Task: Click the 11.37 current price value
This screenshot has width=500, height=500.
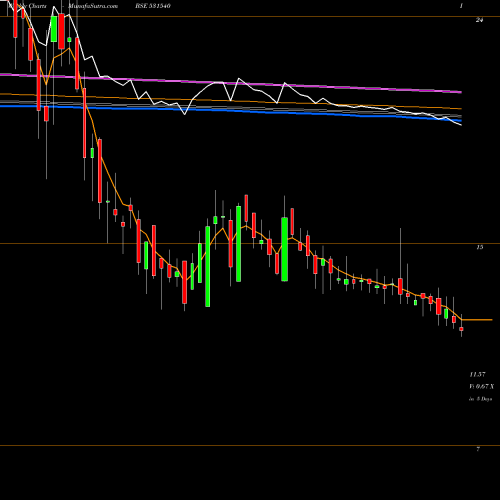Action: pyautogui.click(x=477, y=375)
